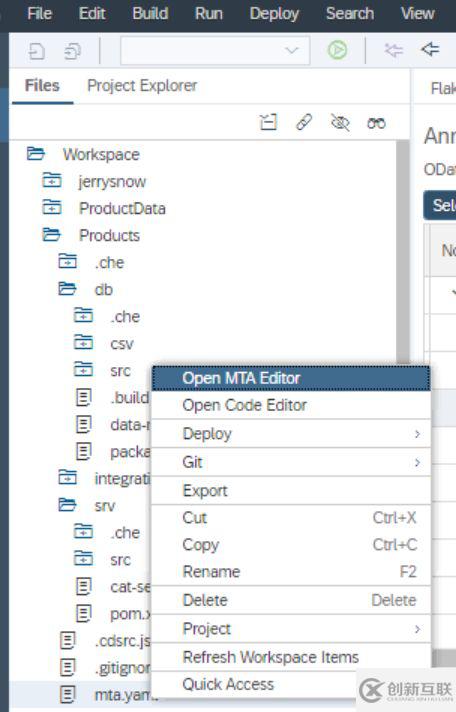This screenshot has height=712, width=456.
Task: Open the Search menu
Action: (350, 14)
